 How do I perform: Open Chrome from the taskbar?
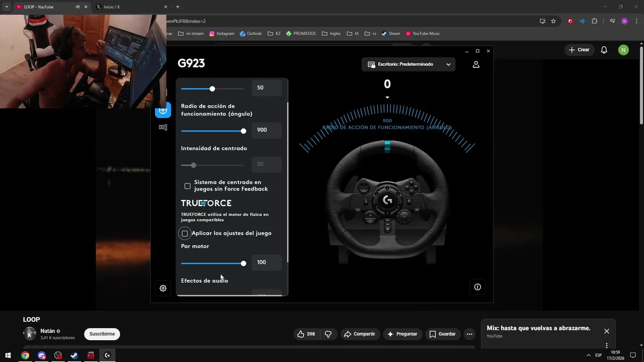tap(25, 355)
